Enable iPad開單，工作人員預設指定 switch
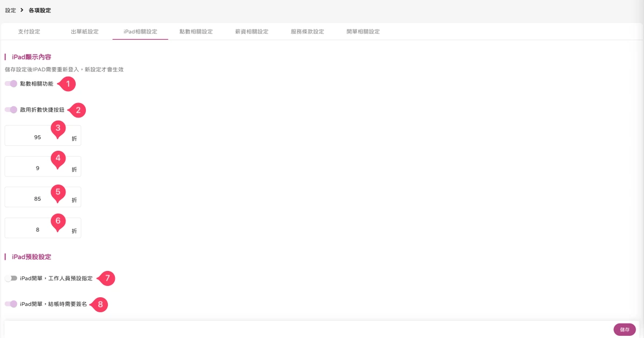644x338 pixels. pyautogui.click(x=11, y=278)
